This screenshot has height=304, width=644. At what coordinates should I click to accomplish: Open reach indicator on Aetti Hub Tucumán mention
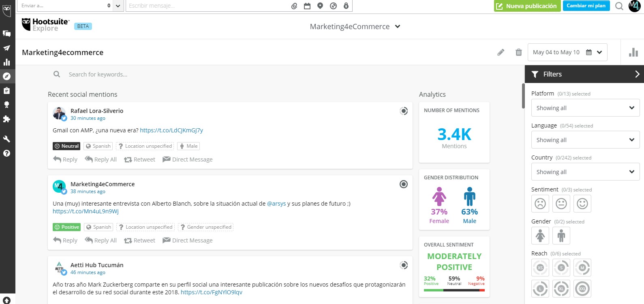pos(404,265)
